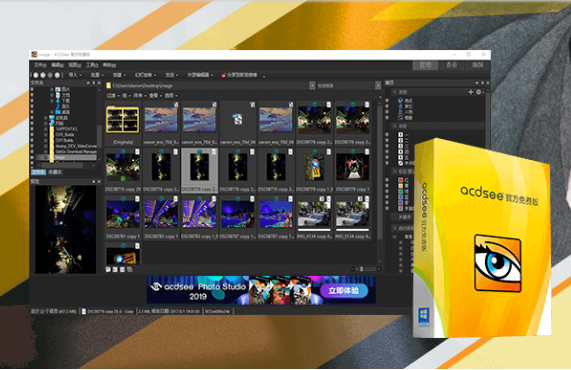This screenshot has height=370, width=571.
Task: Toggle easy-select marker beside rating 2
Action: click(387, 140)
